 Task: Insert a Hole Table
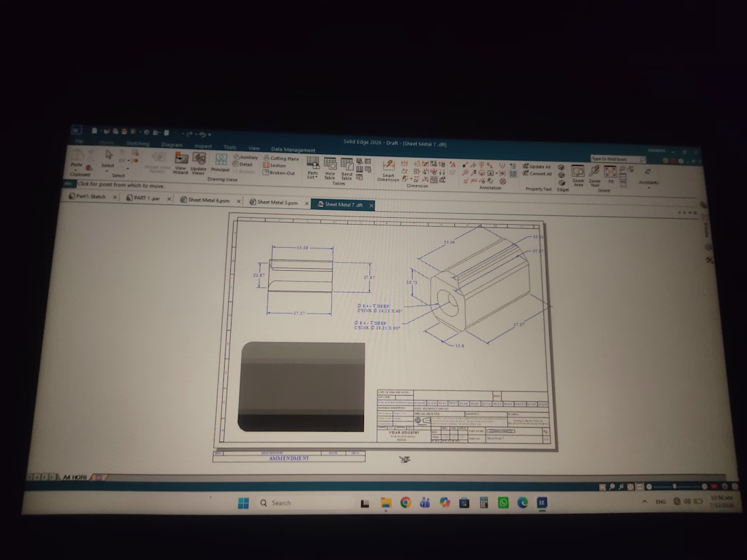(330, 168)
